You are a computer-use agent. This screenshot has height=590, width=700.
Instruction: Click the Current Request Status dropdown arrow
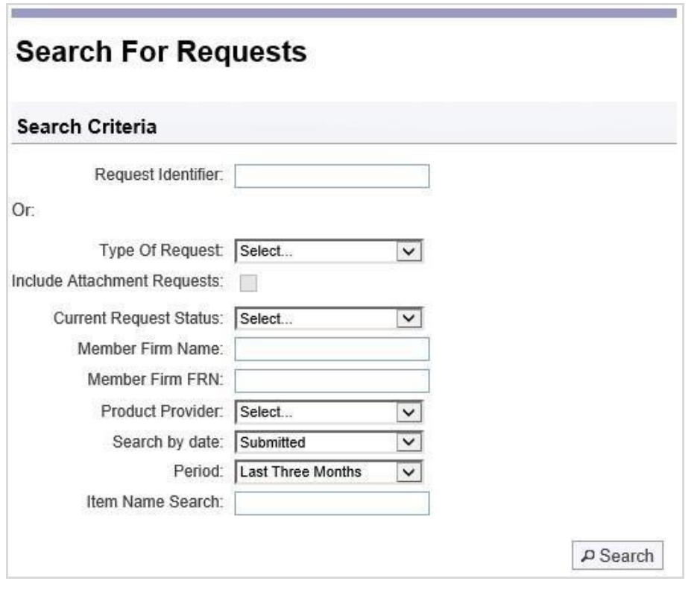409,318
